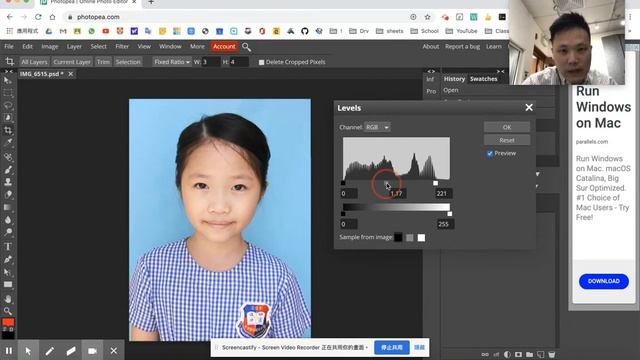640x360 pixels.
Task: Toggle the Screencastify webcam camera
Action: tap(92, 351)
